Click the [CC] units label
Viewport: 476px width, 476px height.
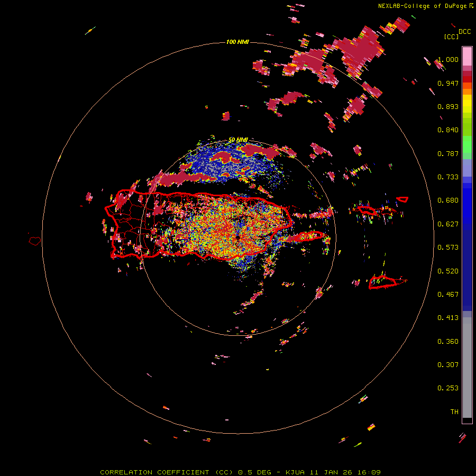pyautogui.click(x=451, y=36)
